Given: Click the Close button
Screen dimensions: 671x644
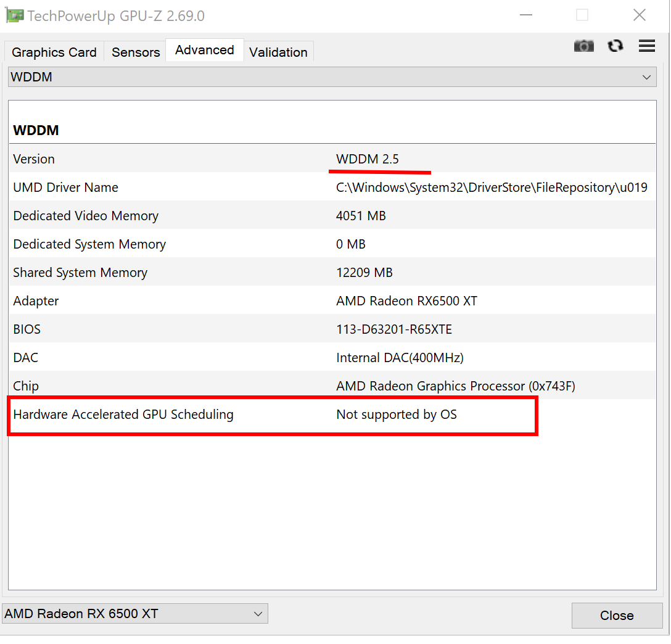Looking at the screenshot, I should [x=617, y=616].
